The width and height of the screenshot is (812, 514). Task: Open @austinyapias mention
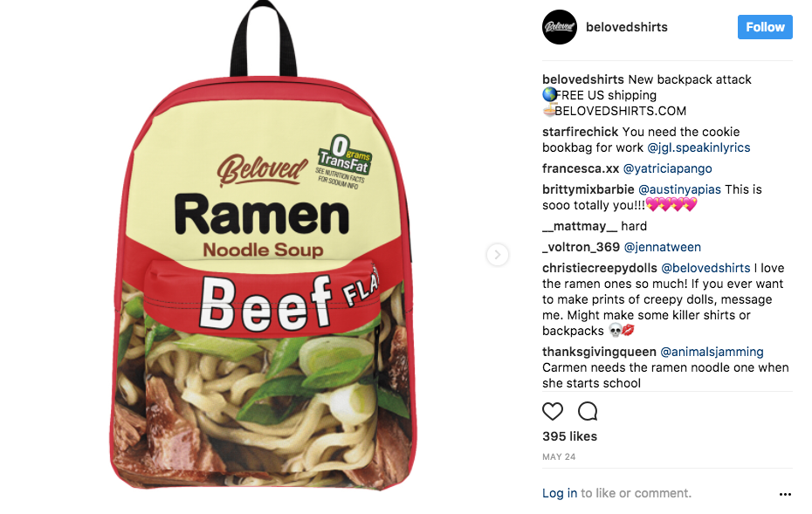click(x=679, y=189)
